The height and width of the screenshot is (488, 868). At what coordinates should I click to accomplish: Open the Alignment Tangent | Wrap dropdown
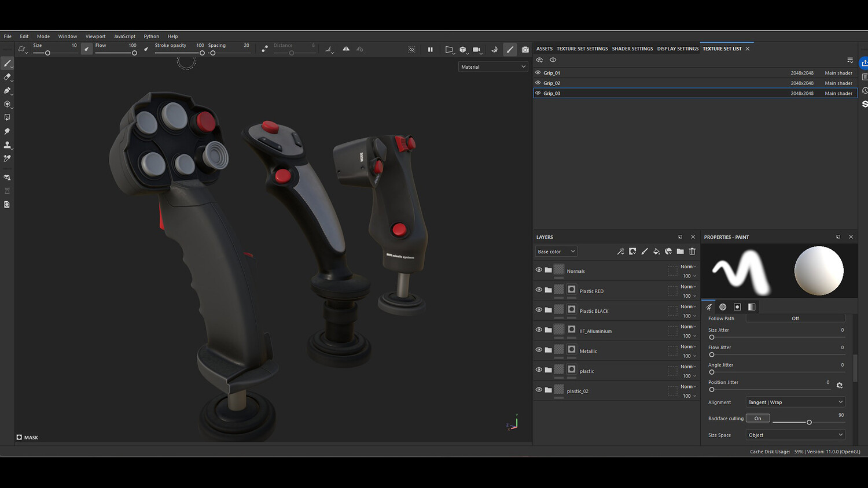[795, 402]
